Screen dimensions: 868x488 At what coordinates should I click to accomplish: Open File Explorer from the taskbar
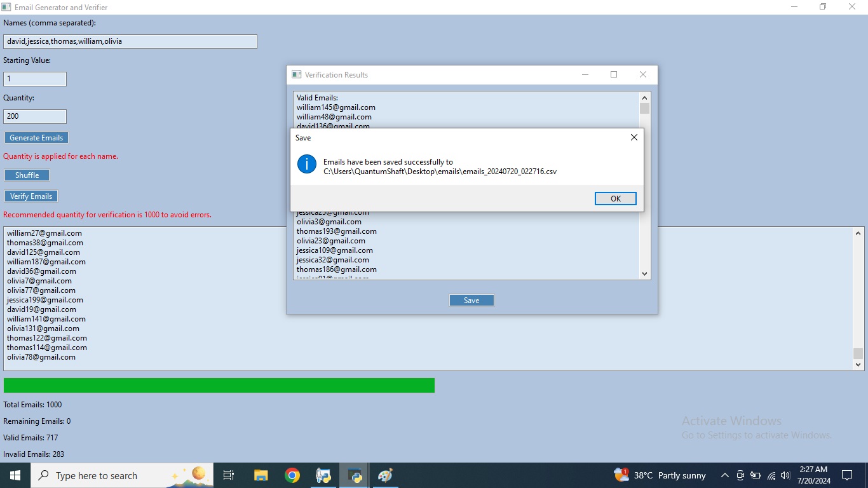pos(261,475)
